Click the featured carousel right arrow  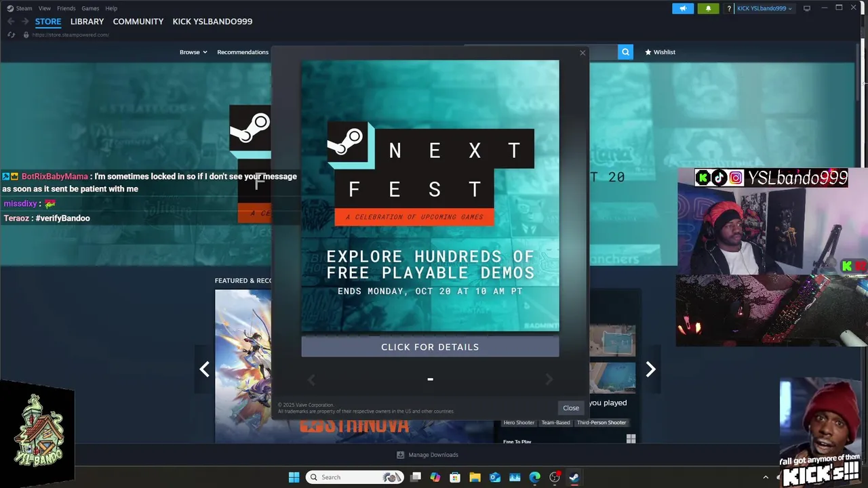click(x=650, y=369)
